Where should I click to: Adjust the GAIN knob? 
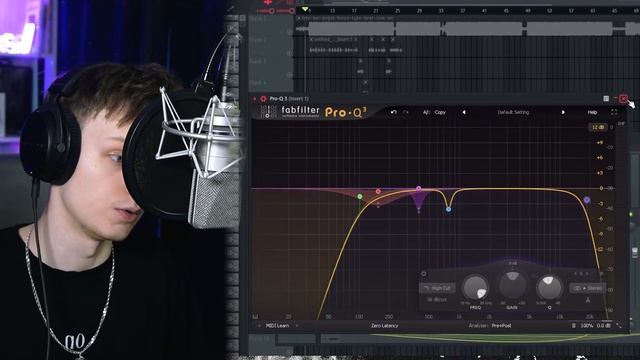click(512, 285)
